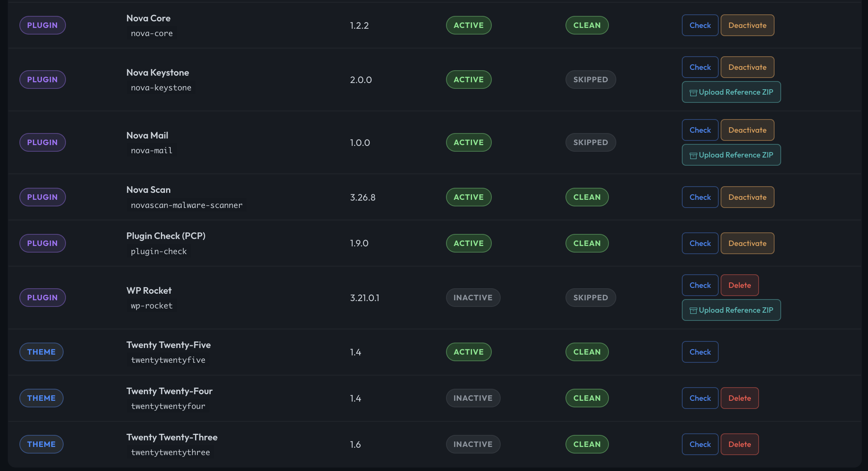
Task: Run a Check on WP Rocket
Action: [x=700, y=285]
